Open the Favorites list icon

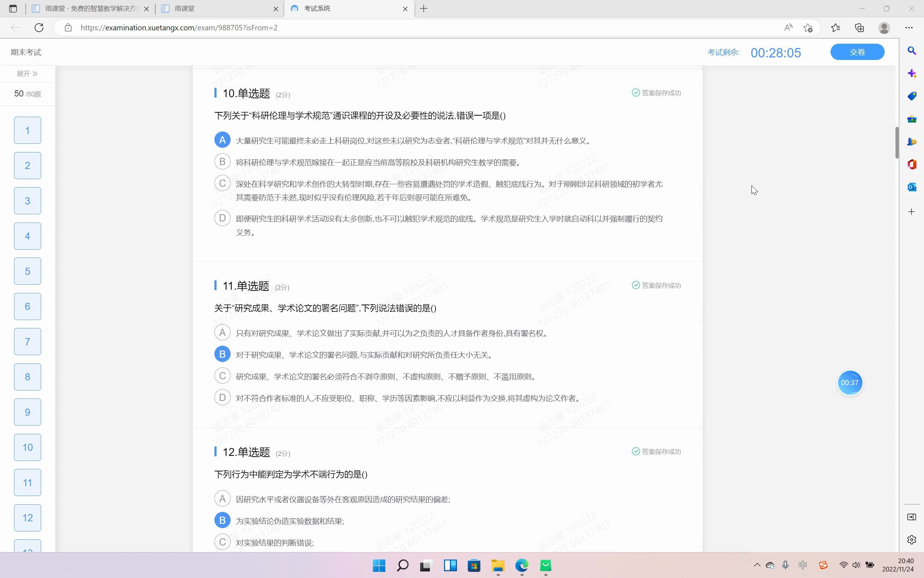[x=836, y=27]
